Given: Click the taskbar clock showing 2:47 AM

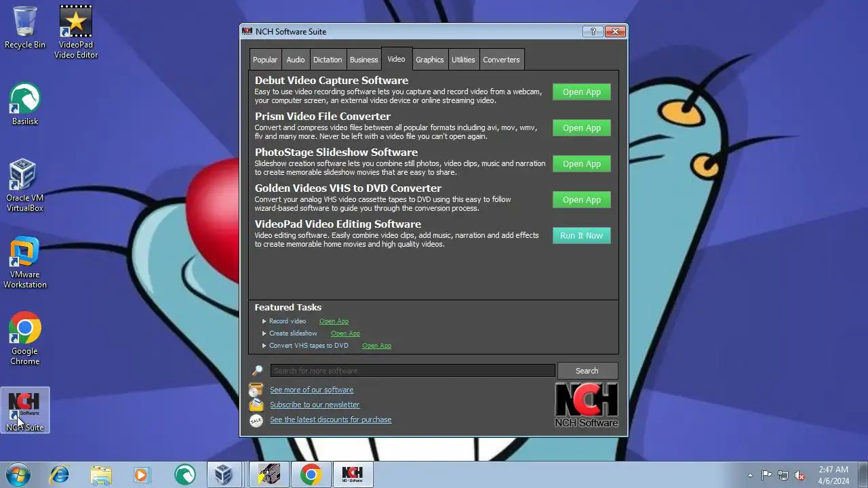Looking at the screenshot, I should 833,475.
